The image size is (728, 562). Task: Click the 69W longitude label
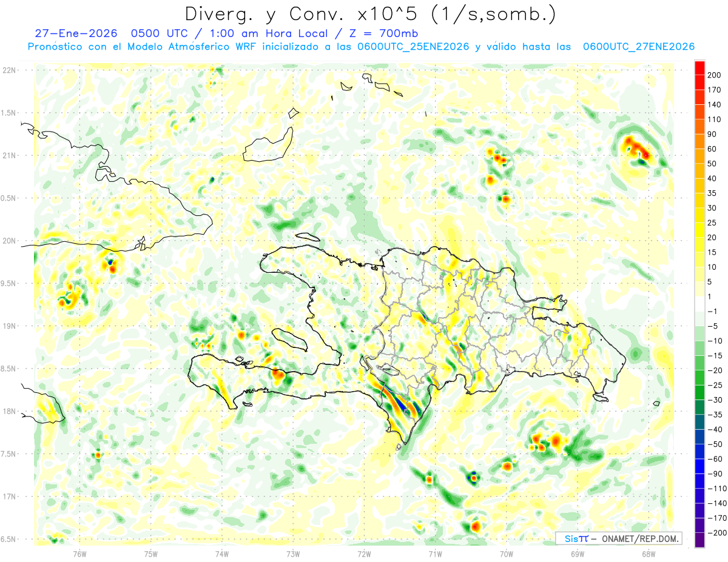(x=578, y=554)
